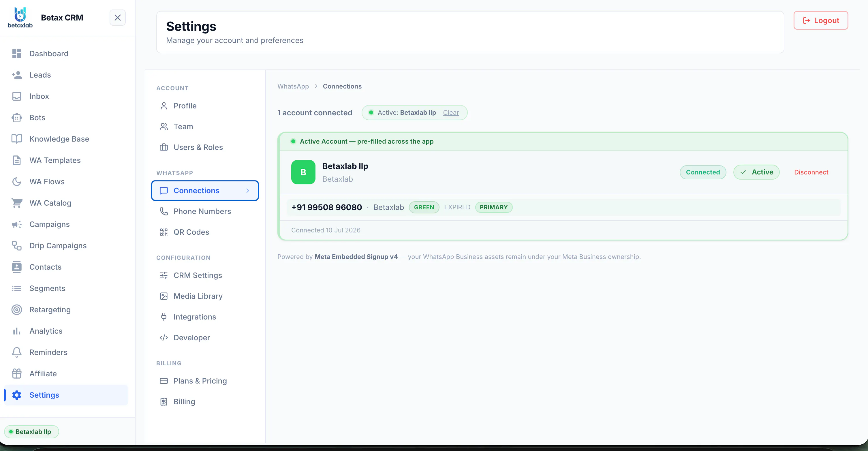Click the Campaigns megaphone icon

pos(16,224)
